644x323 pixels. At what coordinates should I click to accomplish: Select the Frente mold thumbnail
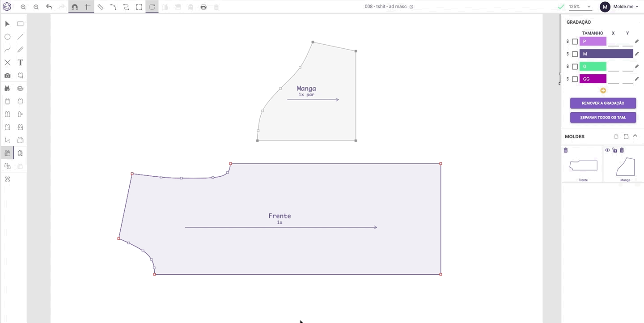tap(583, 166)
